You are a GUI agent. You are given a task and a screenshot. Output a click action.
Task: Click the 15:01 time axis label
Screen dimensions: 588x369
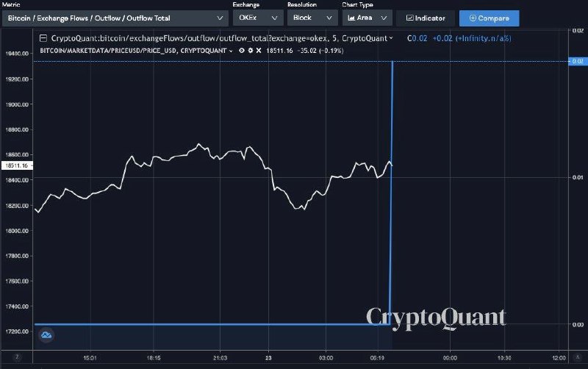90,358
